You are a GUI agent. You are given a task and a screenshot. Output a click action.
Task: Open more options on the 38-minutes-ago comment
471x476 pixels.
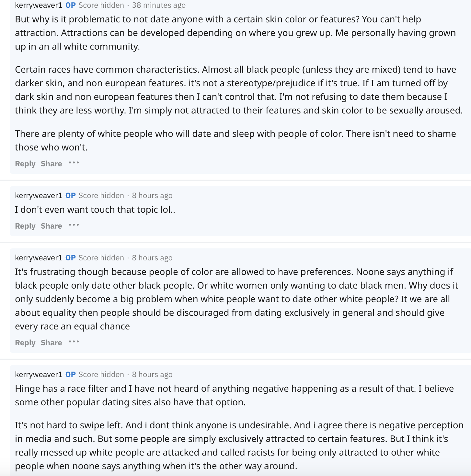(74, 163)
